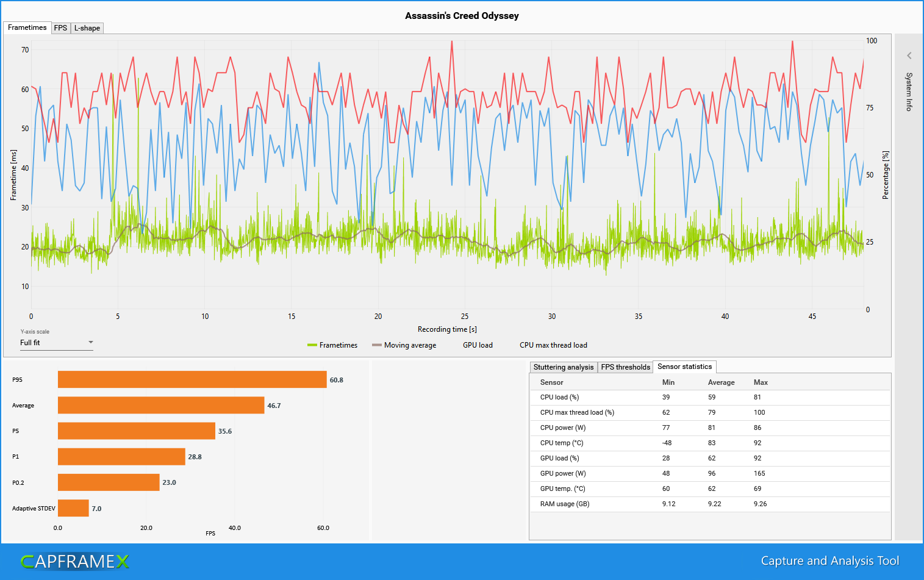This screenshot has width=924, height=580.
Task: Click the 46.7 average FPS value
Action: (x=274, y=406)
